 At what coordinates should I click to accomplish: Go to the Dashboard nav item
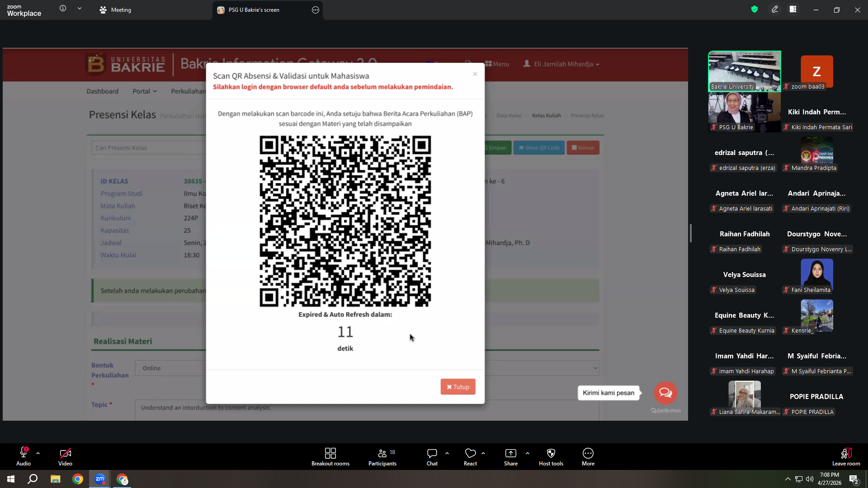[x=103, y=91]
